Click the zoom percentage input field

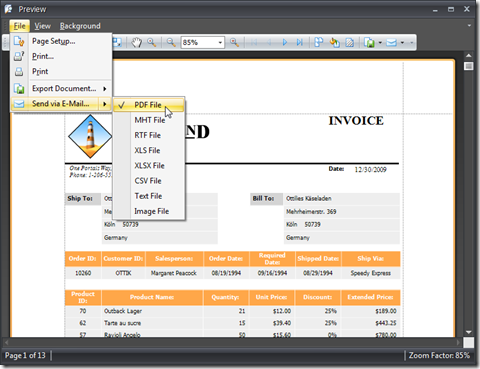(x=199, y=42)
